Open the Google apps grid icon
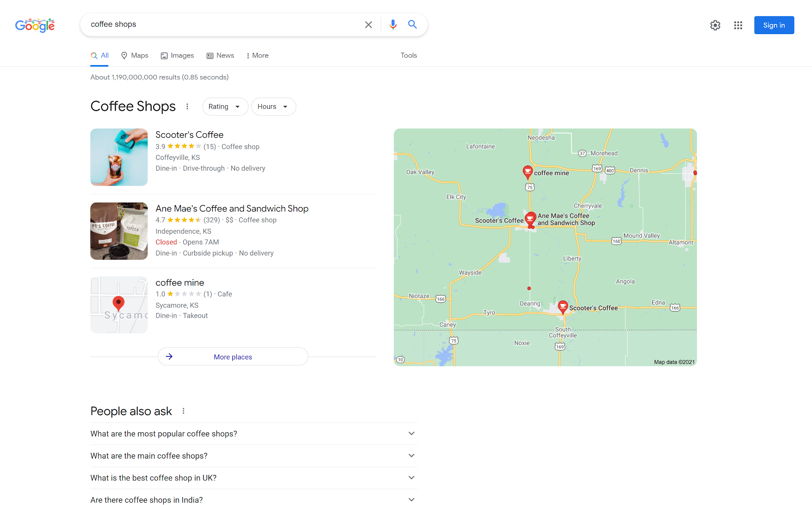The image size is (812, 505). click(x=738, y=25)
